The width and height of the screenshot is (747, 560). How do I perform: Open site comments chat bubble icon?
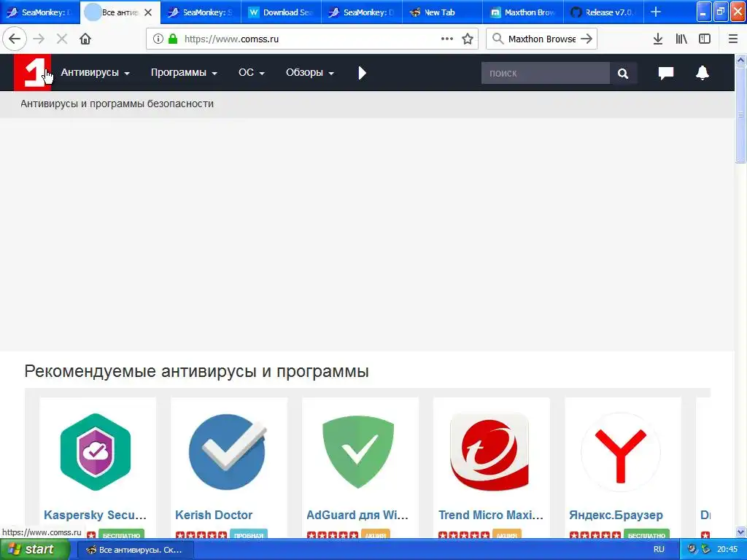click(666, 73)
